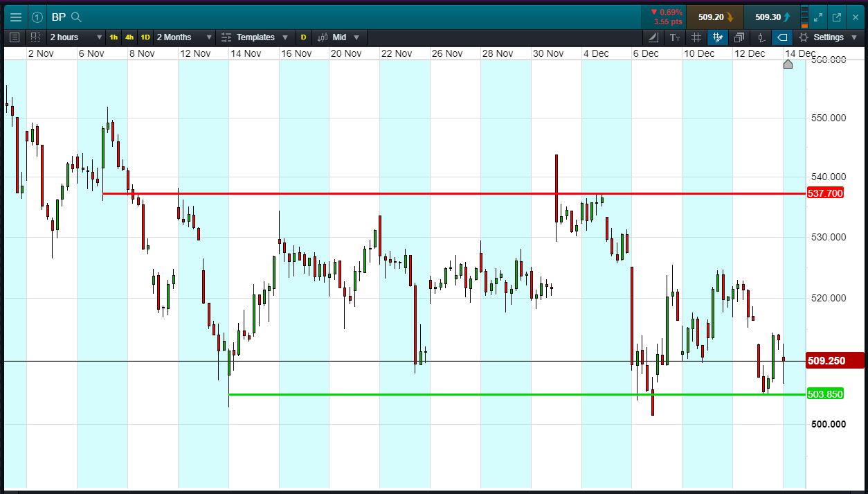Click the market depth ladder indicator
Screen dimensions: 868x494
804,17
